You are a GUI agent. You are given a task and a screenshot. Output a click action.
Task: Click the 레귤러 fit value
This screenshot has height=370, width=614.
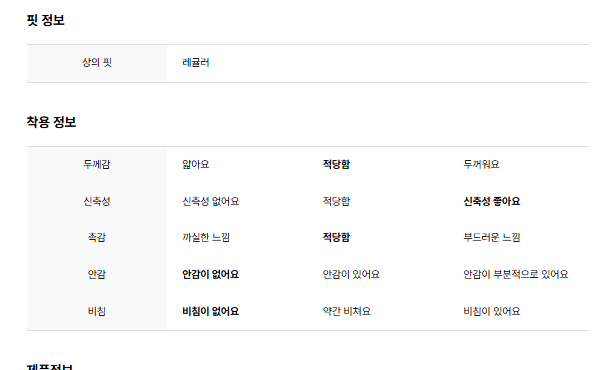196,63
